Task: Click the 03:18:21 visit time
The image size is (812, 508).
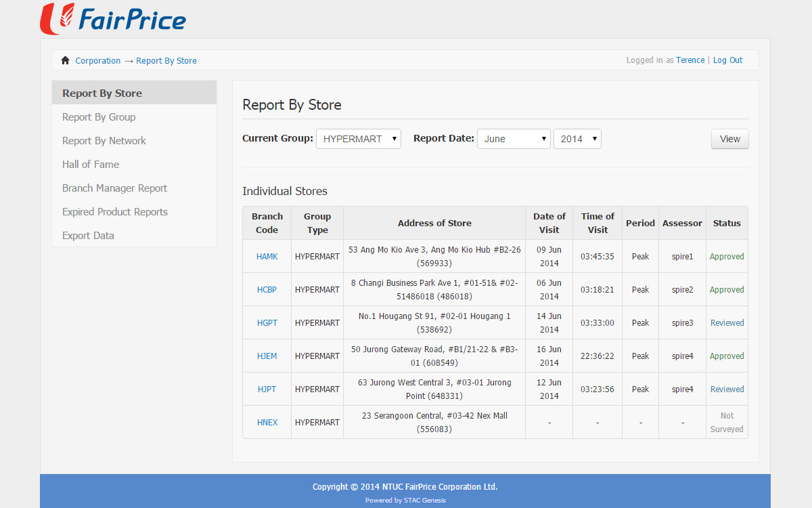Action: tap(597, 289)
